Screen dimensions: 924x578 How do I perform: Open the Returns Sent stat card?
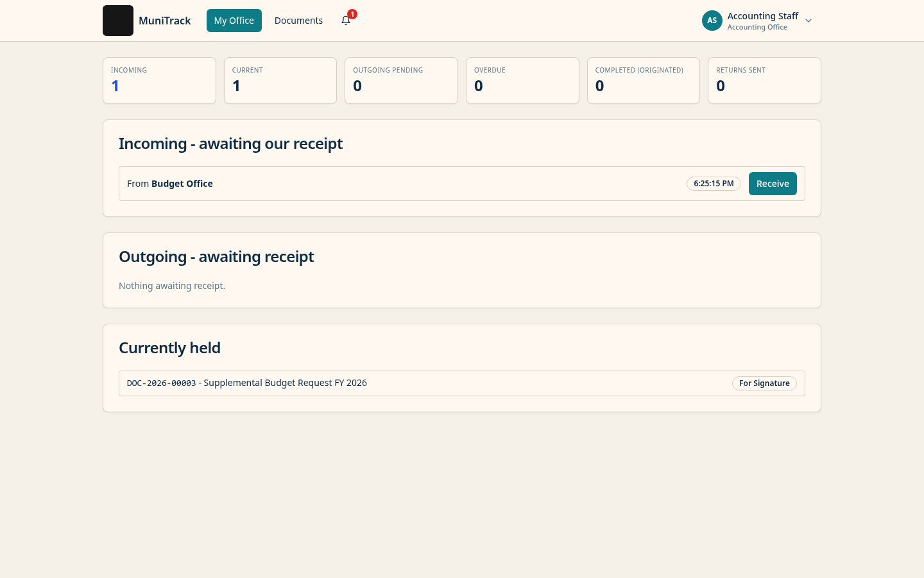click(764, 80)
